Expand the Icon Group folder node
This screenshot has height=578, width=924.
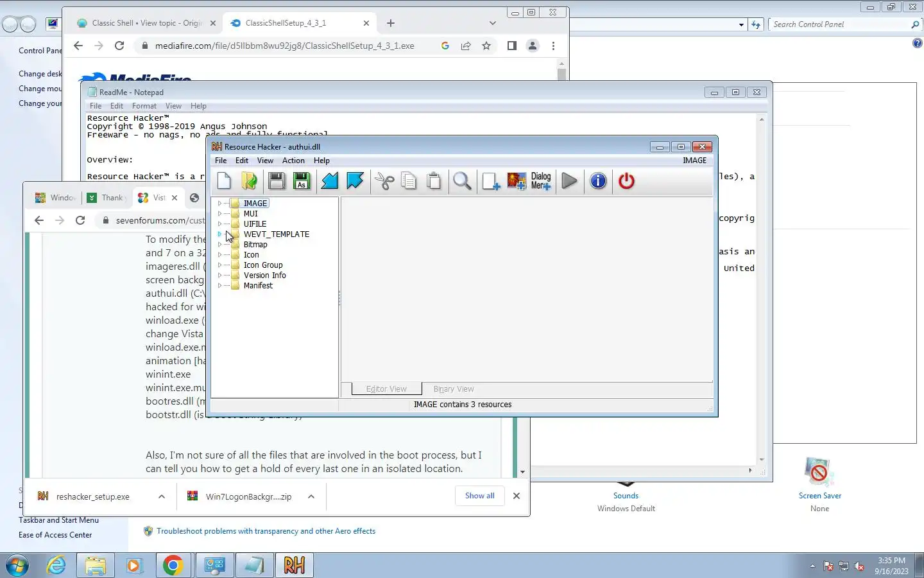click(219, 265)
